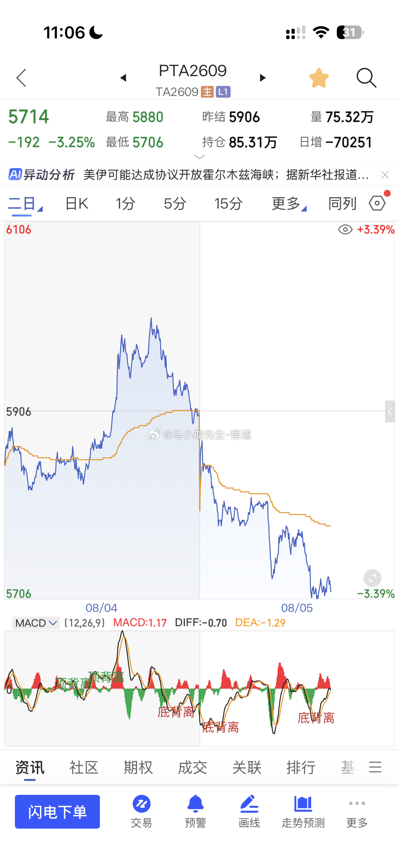Expand the 更多 timeframe dropdown
The height and width of the screenshot is (868, 399).
289,204
